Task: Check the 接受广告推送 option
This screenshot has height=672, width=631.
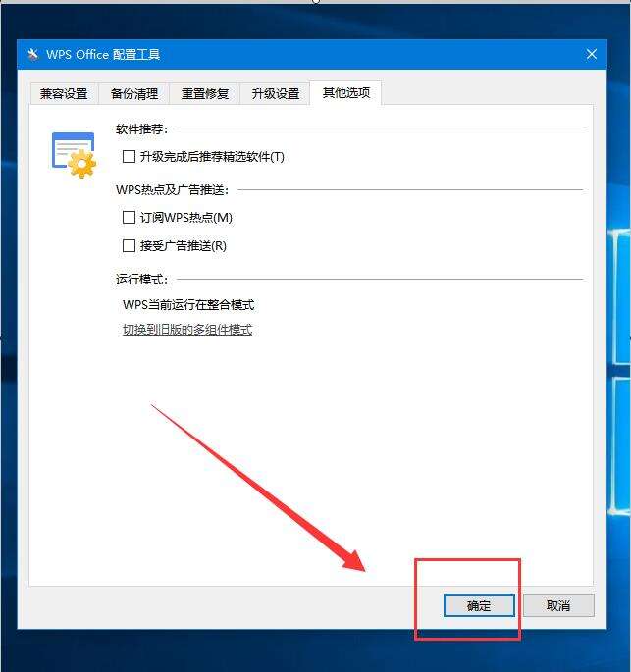Action: [x=129, y=246]
